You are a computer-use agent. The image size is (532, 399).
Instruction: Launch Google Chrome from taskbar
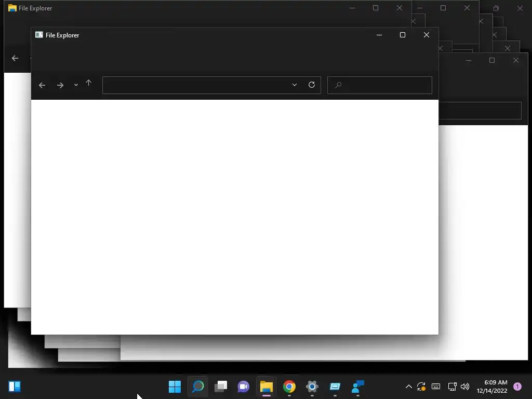pyautogui.click(x=289, y=387)
